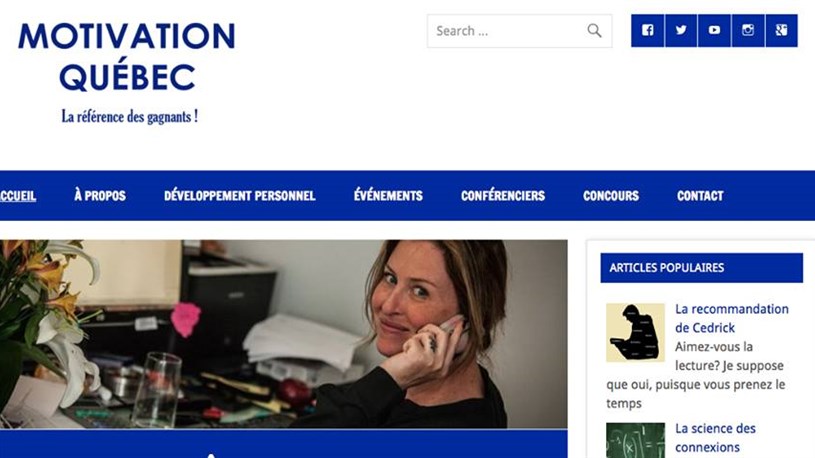Open the Concours menu item
The height and width of the screenshot is (458, 815).
pos(611,196)
